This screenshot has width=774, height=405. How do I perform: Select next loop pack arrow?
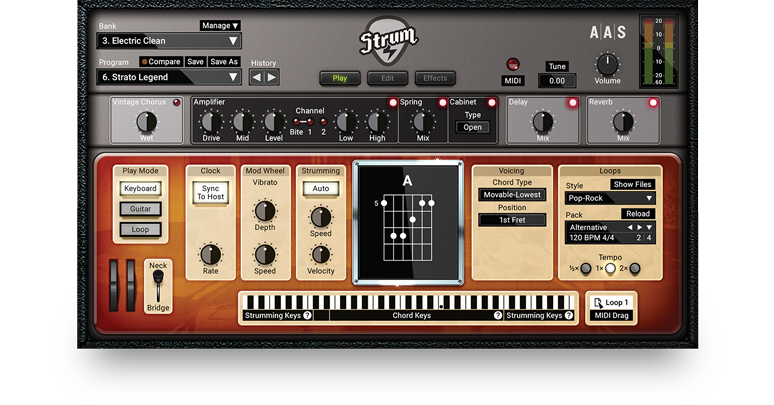[x=639, y=227]
